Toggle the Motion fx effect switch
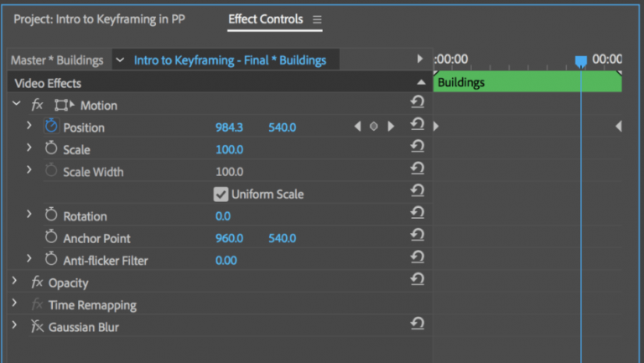This screenshot has width=644, height=363. coord(37,105)
